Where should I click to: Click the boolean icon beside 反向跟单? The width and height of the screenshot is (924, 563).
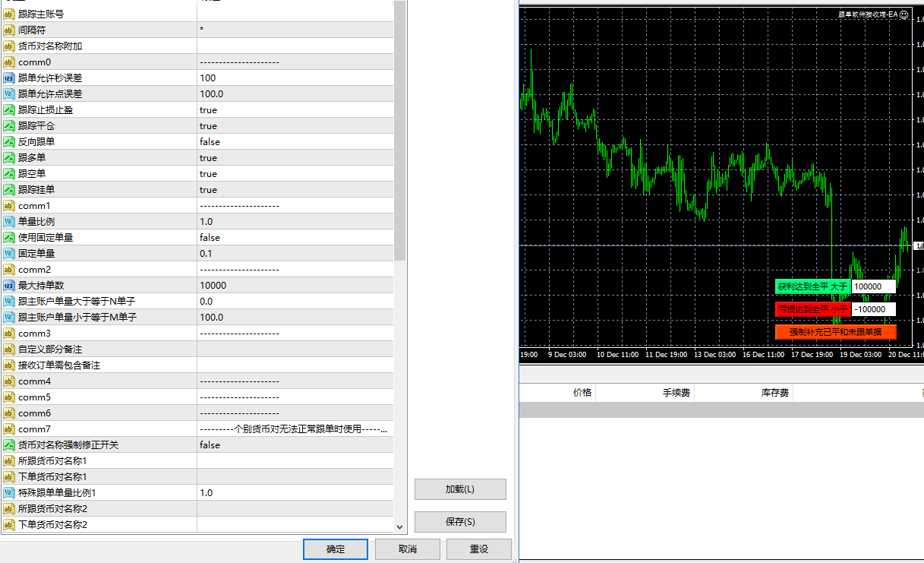click(9, 141)
